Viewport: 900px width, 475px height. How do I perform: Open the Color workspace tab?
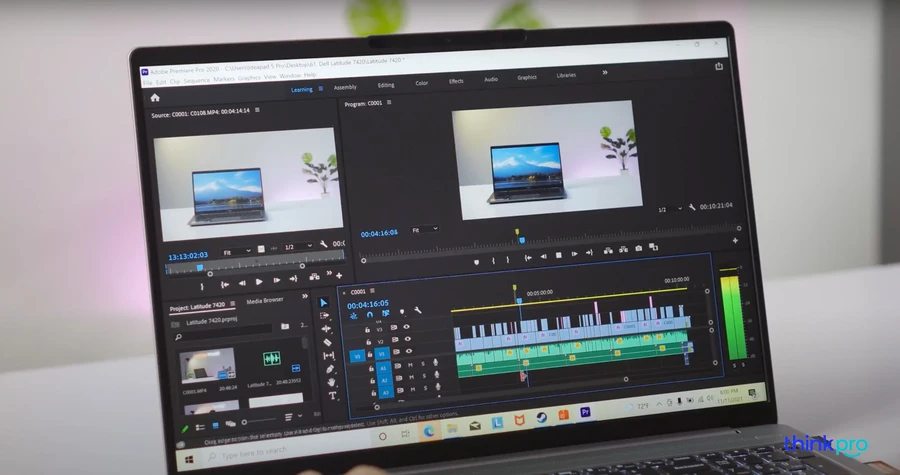(x=422, y=83)
